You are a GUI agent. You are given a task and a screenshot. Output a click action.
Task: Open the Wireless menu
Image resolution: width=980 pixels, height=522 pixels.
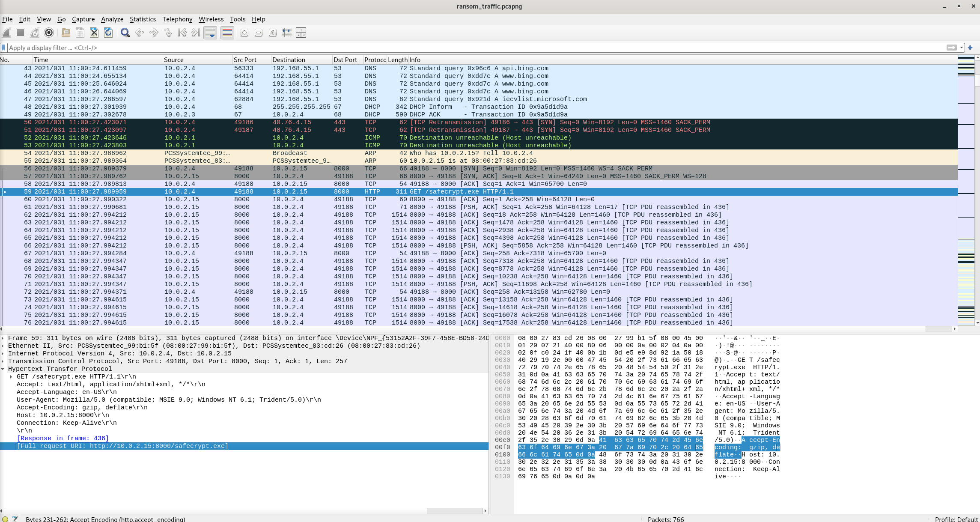tap(211, 19)
